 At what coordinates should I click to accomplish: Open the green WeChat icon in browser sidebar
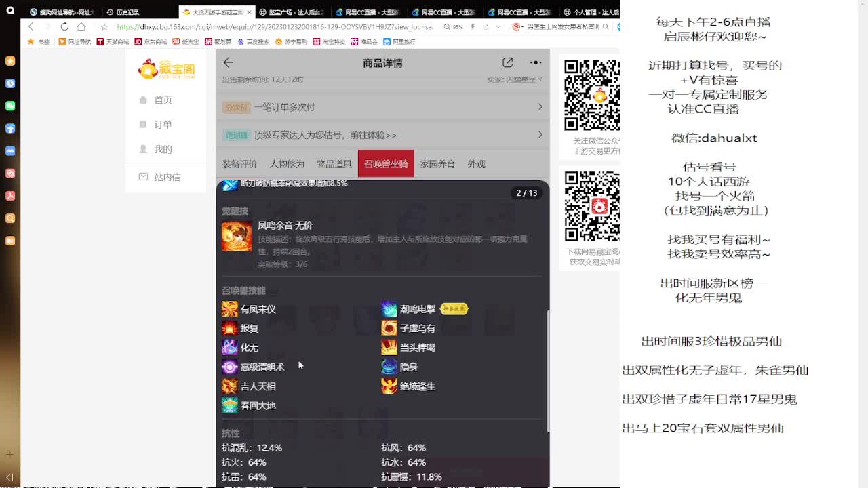[10, 106]
